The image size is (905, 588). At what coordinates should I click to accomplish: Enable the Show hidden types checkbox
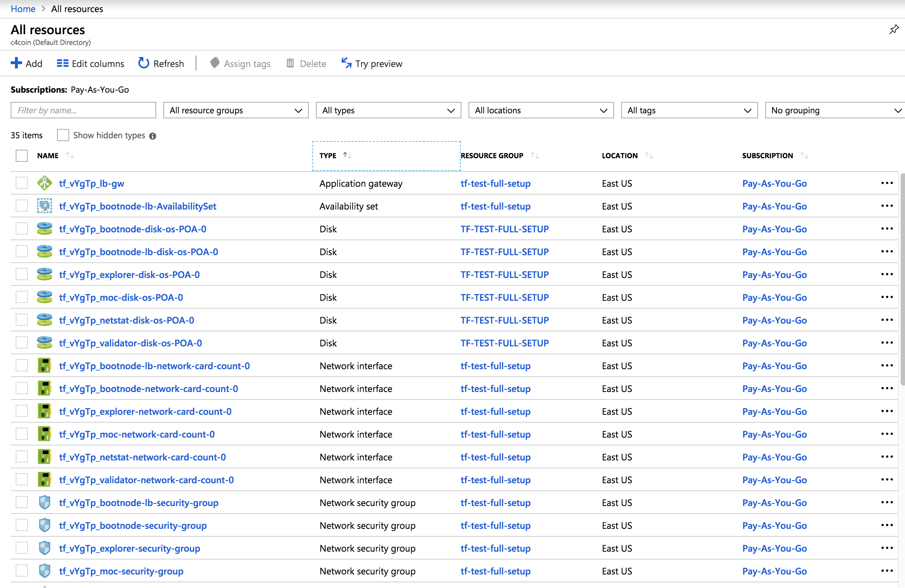coord(63,135)
